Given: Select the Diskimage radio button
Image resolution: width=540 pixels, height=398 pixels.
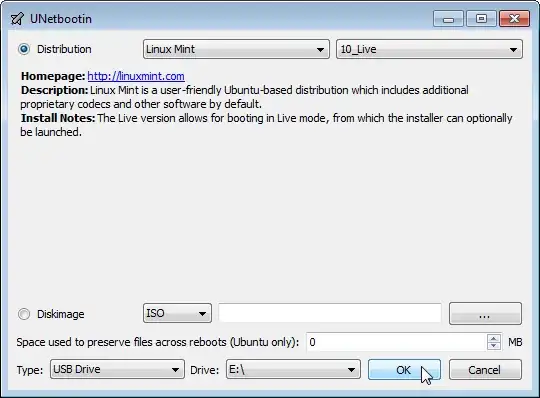Looking at the screenshot, I should [24, 314].
